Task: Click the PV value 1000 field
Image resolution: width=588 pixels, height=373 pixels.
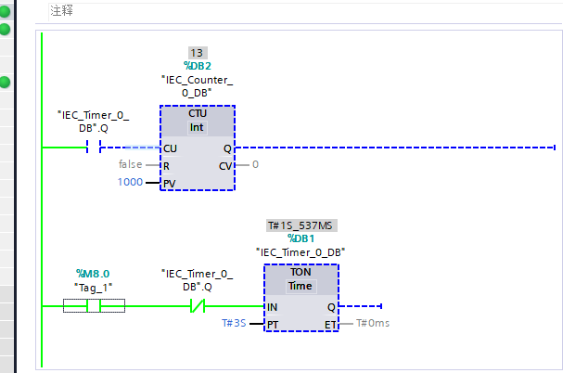Action: tap(130, 183)
